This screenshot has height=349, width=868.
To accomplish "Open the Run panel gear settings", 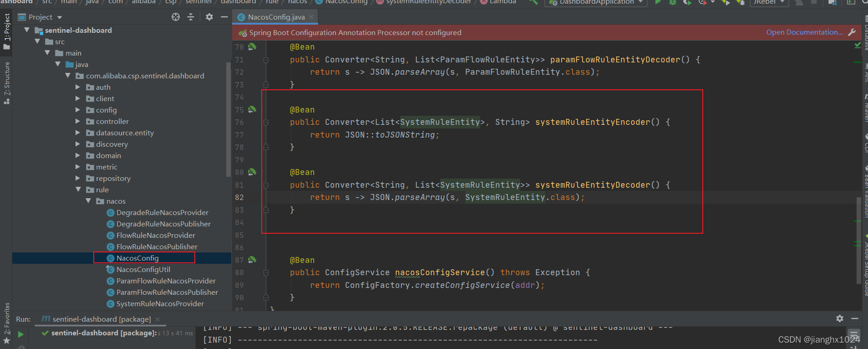I will pos(840,318).
